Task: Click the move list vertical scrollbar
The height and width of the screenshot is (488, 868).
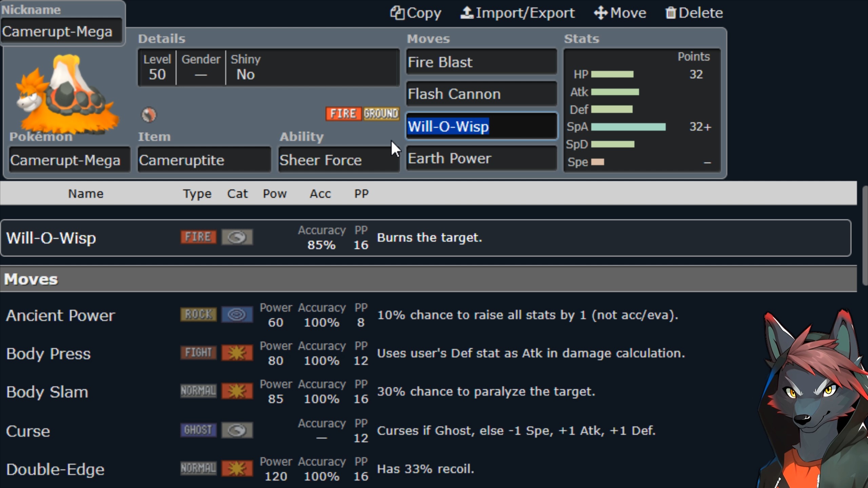Action: pos(865,236)
